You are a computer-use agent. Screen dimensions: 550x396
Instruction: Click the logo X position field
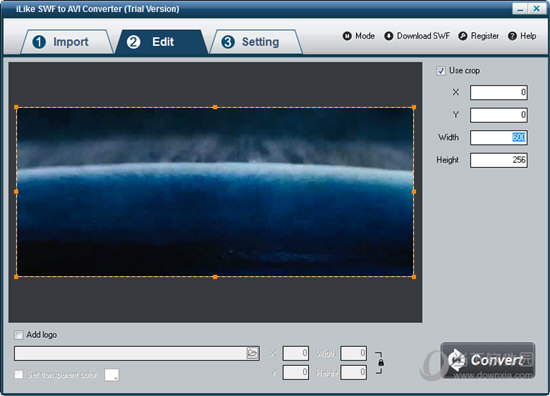[296, 353]
